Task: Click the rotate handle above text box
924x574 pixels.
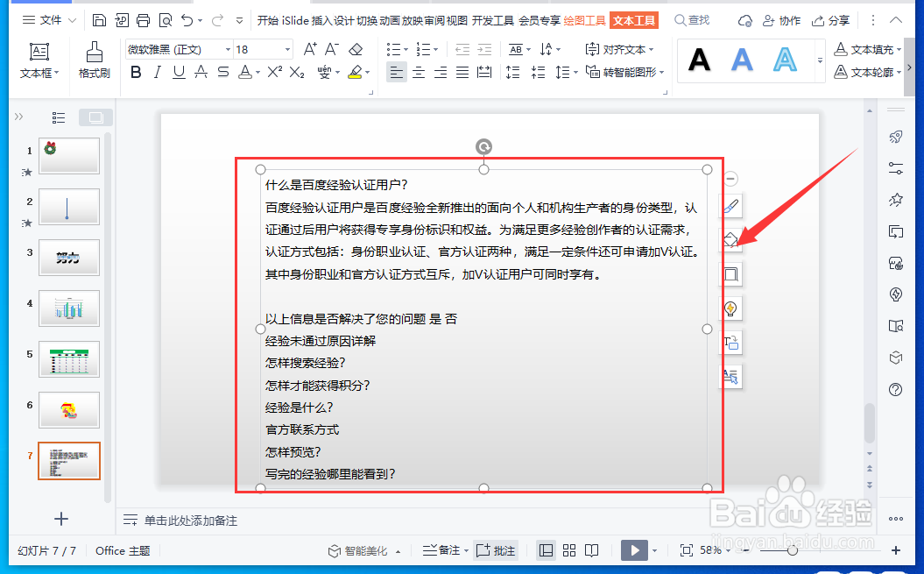Action: pos(483,147)
